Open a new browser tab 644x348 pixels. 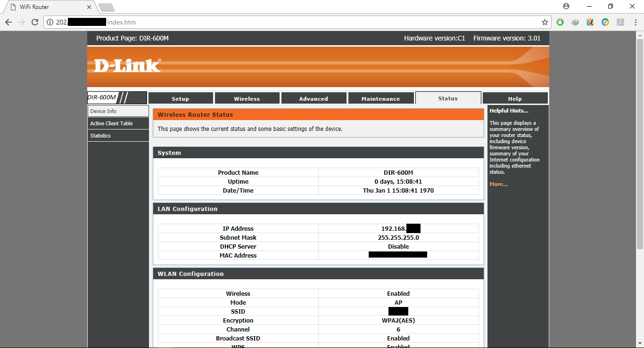coord(107,7)
